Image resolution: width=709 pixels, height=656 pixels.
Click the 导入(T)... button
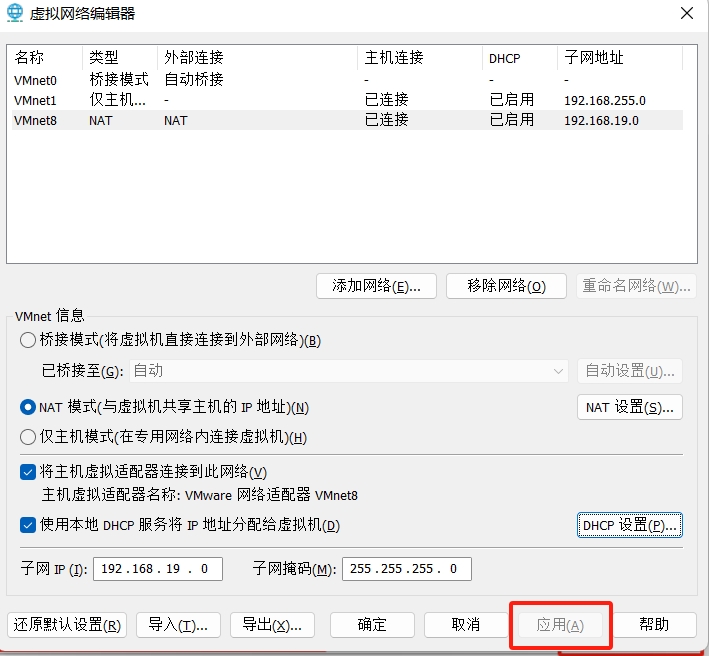[x=178, y=625]
